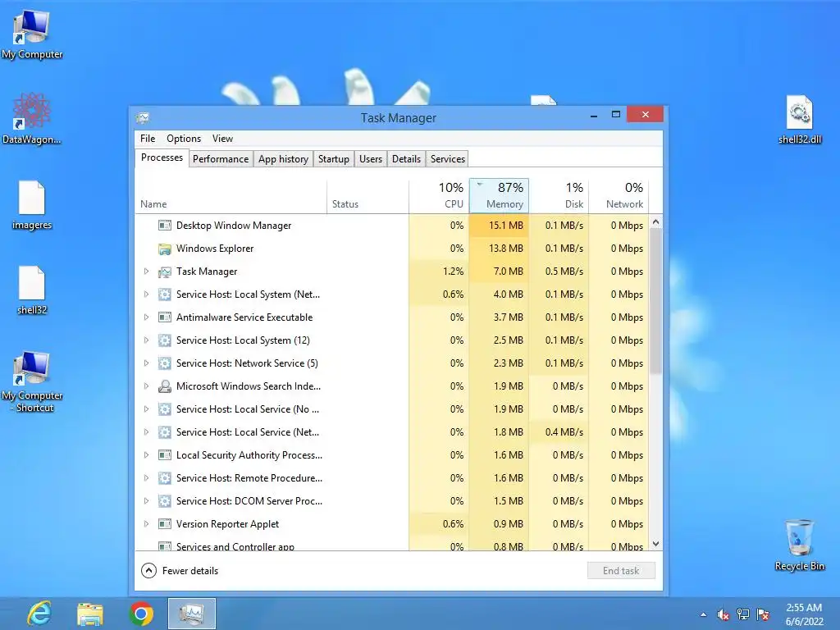Screen dimensions: 840x630
Task: Switch to the Startup tab
Action: [333, 159]
